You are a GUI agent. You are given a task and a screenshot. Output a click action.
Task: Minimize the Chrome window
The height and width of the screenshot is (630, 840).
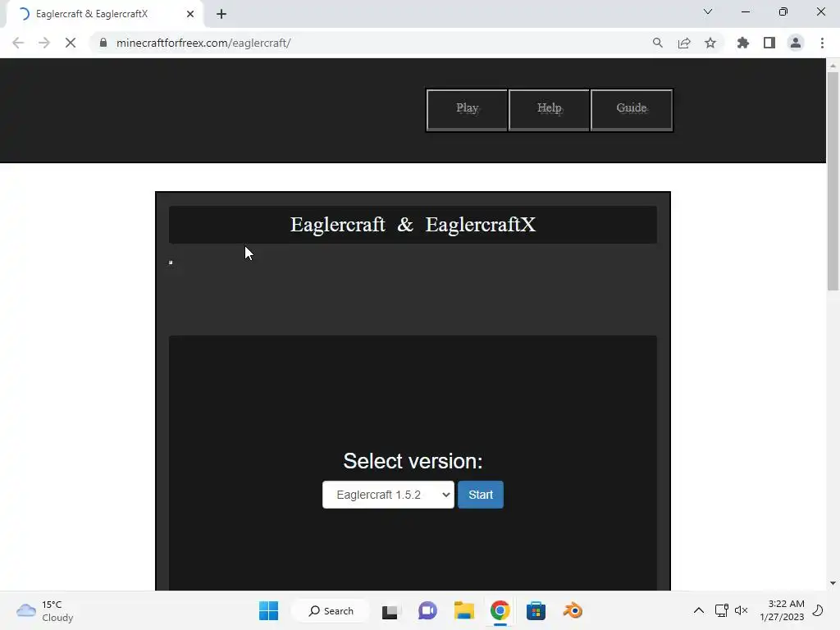[x=745, y=11]
